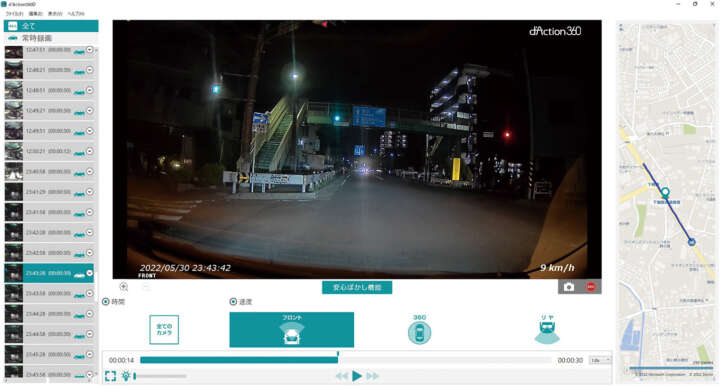Expand options arrow for the 23:40:58 clip
Image resolution: width=720 pixels, height=386 pixels.
pyautogui.click(x=90, y=172)
